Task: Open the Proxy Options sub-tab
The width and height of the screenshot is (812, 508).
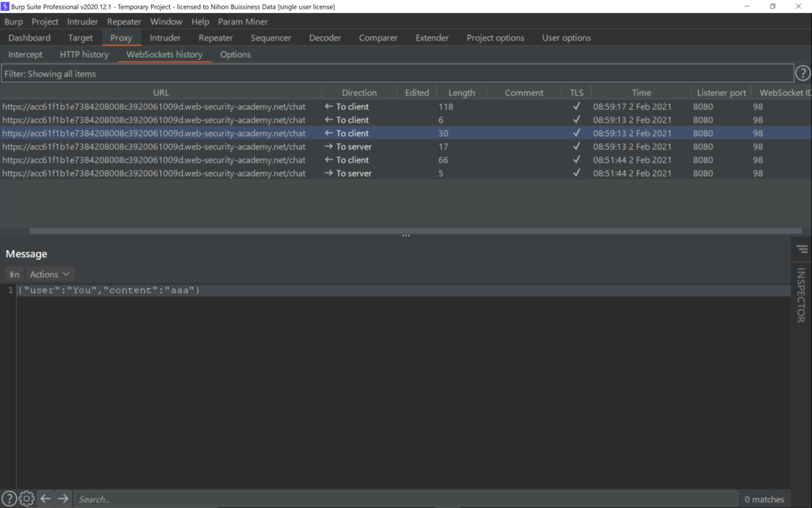Action: click(235, 54)
